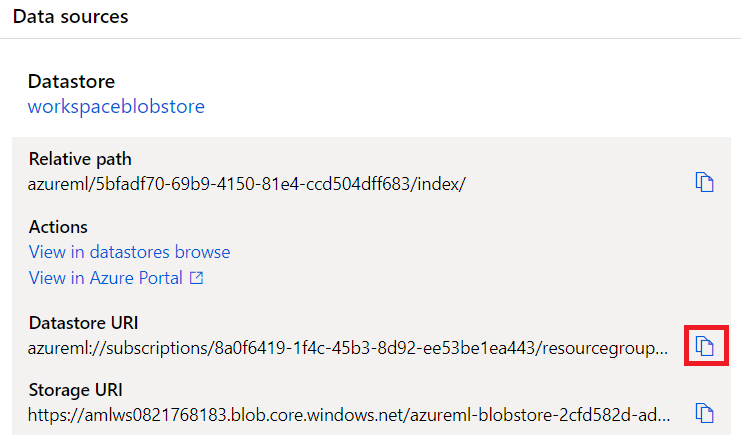The width and height of the screenshot is (741, 442).
Task: Copy the Storage URI to clipboard
Action: 704,413
